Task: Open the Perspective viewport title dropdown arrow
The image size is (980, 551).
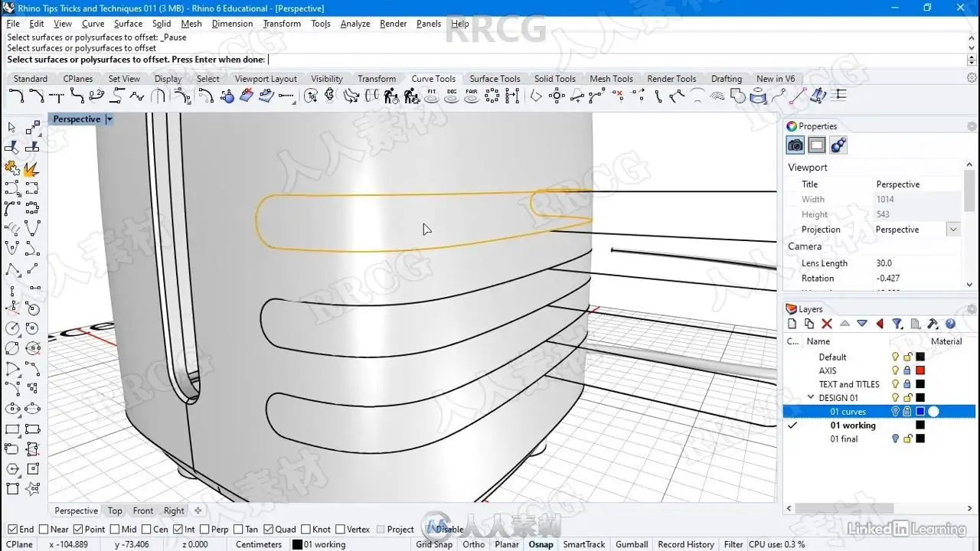Action: pos(109,119)
